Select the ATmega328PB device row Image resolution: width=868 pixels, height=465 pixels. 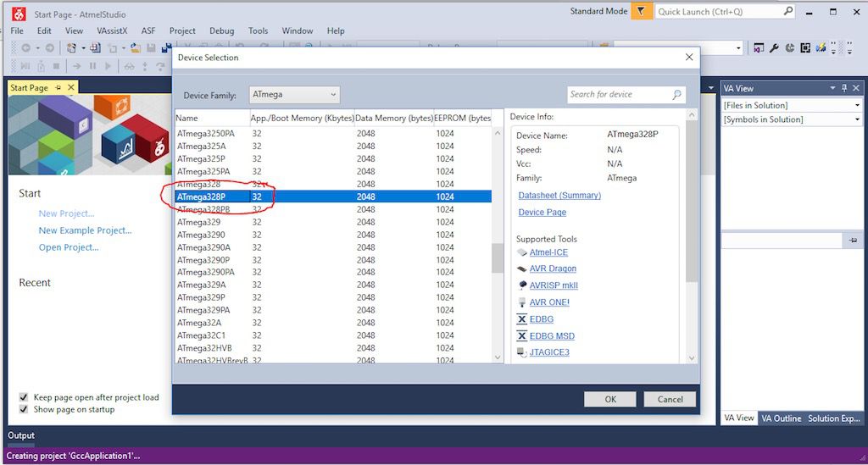click(x=333, y=209)
